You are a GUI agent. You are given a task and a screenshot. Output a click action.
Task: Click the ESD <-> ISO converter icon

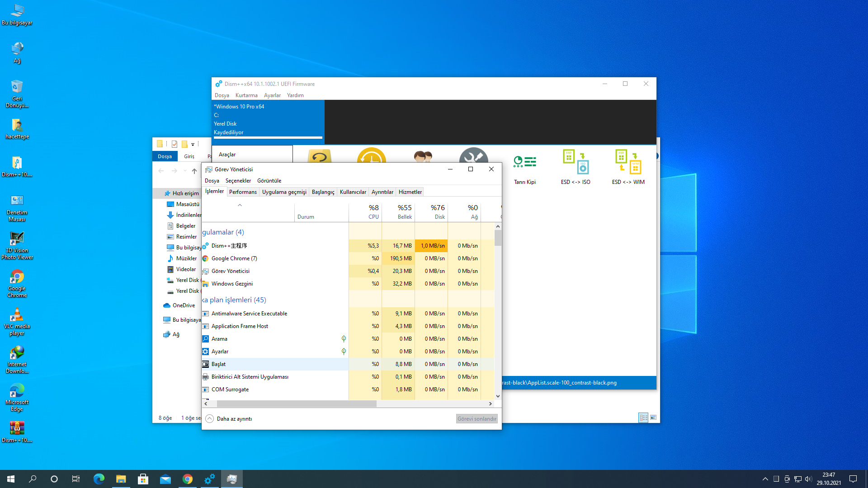576,163
